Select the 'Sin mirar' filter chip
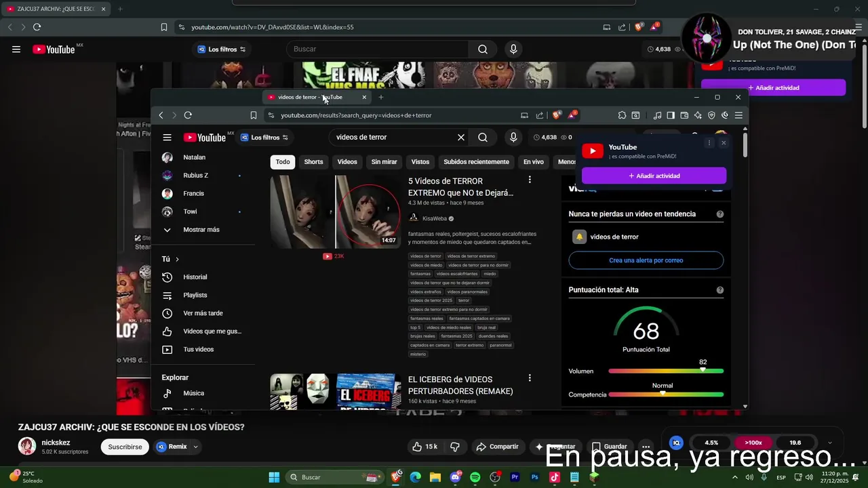 click(384, 162)
